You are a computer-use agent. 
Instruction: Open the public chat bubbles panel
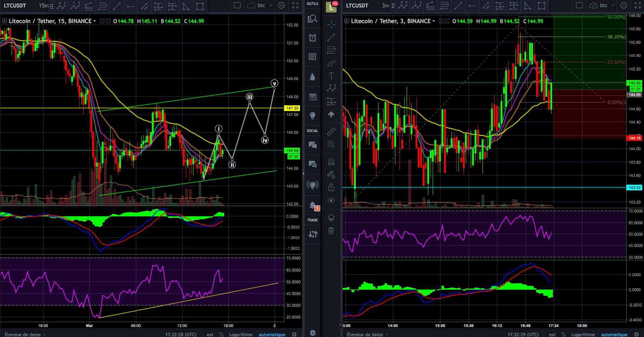312,144
